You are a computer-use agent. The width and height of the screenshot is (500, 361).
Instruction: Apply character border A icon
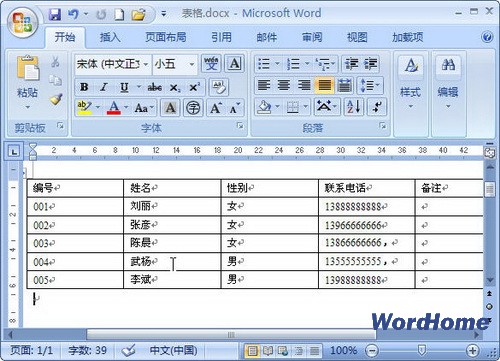235,63
